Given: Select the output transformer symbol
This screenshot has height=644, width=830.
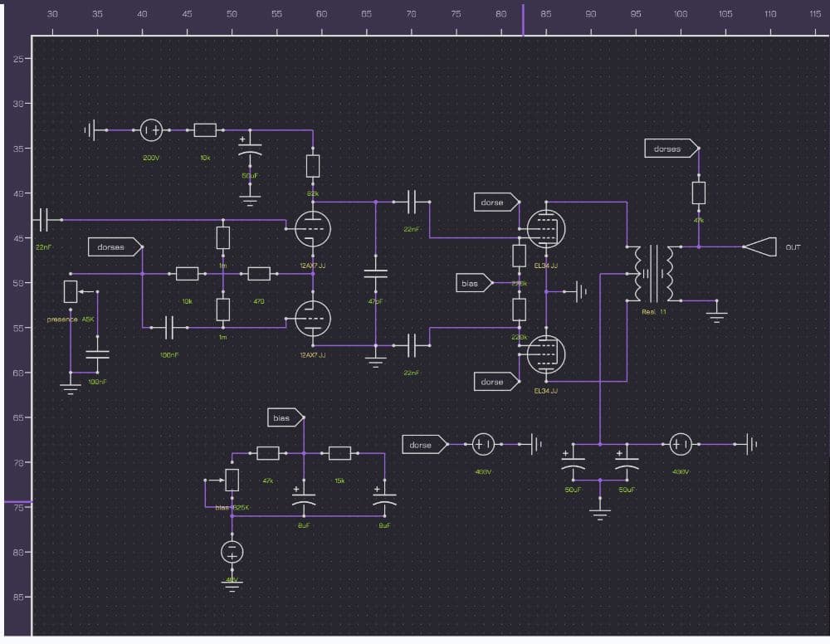Looking at the screenshot, I should 654,274.
